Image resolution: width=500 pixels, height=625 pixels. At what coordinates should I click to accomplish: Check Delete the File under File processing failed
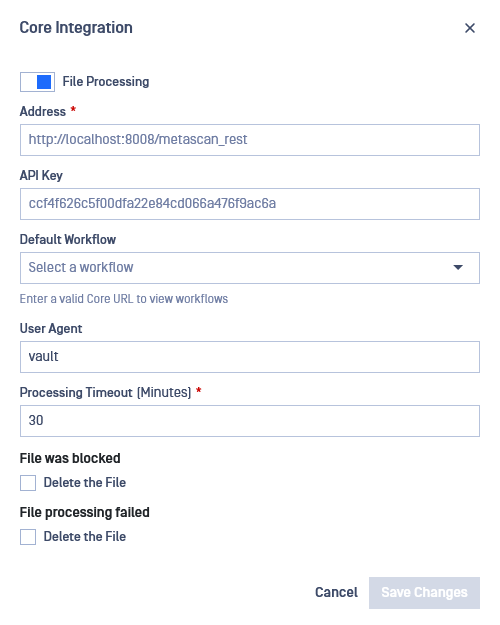(28, 537)
